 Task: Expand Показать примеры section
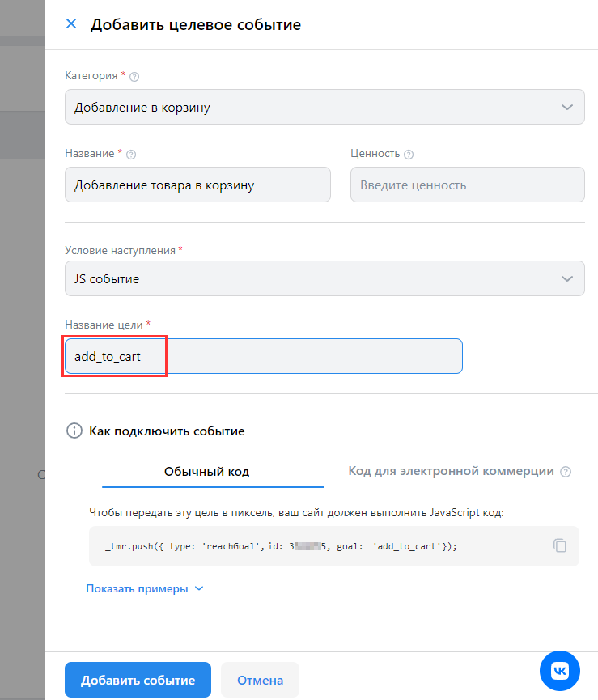pos(145,588)
